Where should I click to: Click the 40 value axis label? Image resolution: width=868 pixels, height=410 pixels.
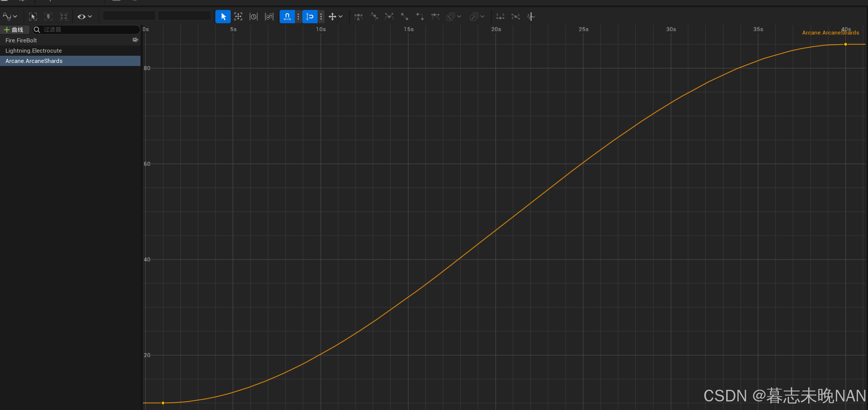tap(147, 260)
